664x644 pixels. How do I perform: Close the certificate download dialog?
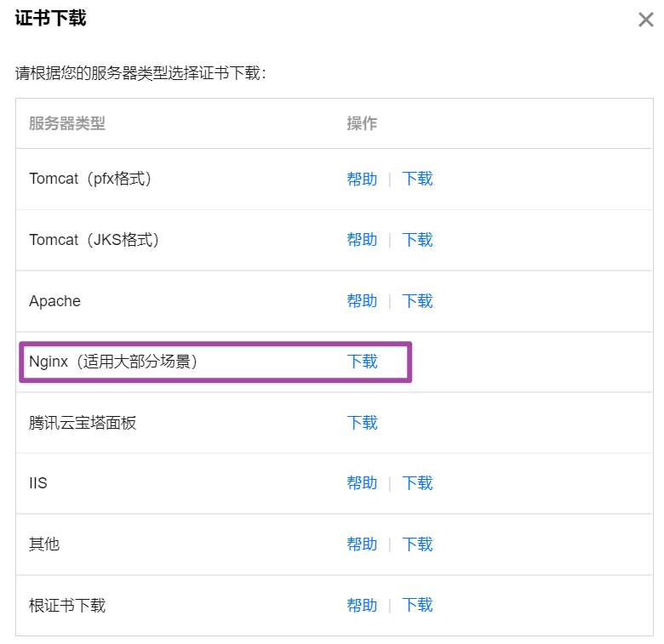tap(645, 20)
